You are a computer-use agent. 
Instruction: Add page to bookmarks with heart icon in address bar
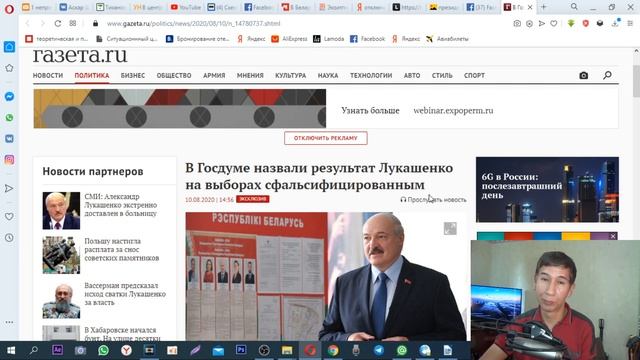coord(553,24)
